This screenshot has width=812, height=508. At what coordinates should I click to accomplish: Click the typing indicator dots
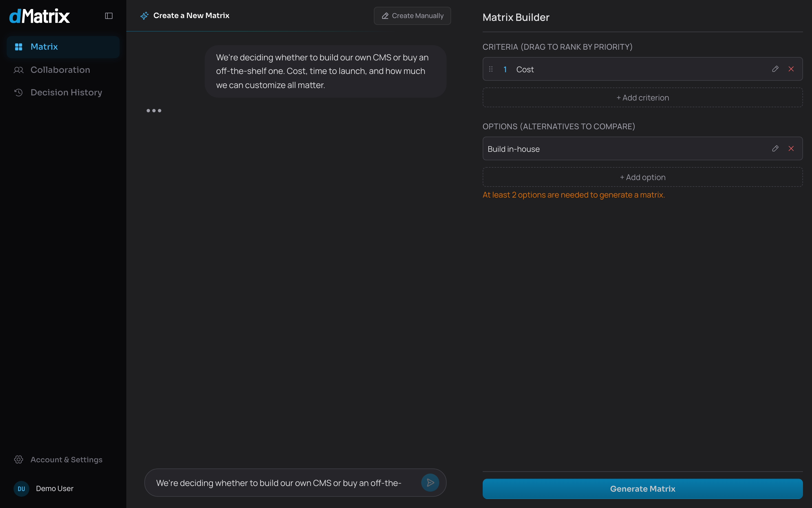click(x=154, y=111)
